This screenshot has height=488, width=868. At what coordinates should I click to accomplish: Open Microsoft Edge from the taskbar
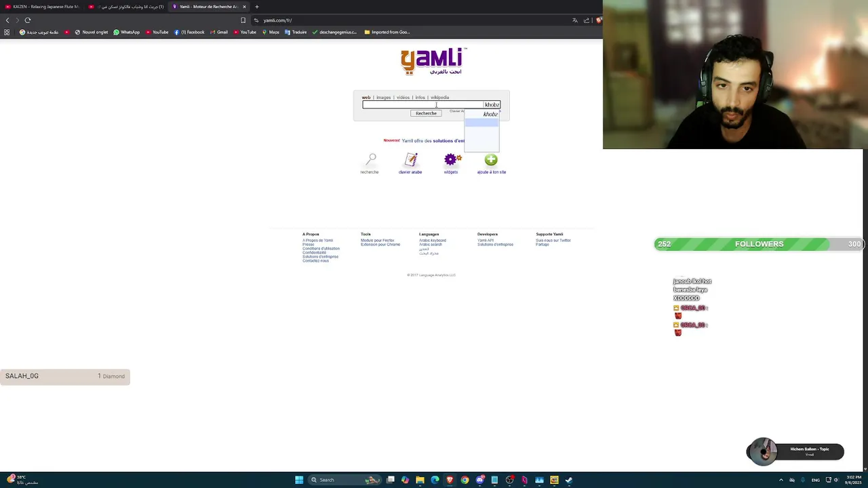pyautogui.click(x=435, y=480)
